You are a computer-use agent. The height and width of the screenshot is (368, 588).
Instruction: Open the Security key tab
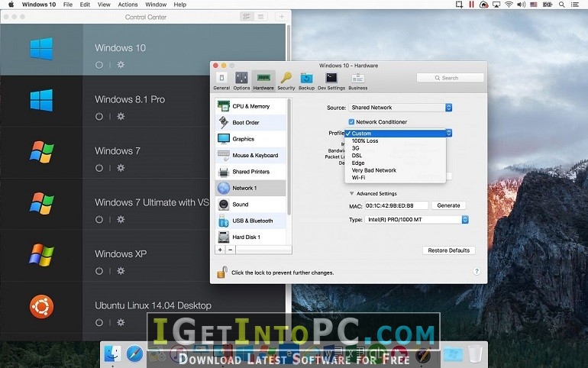286,82
